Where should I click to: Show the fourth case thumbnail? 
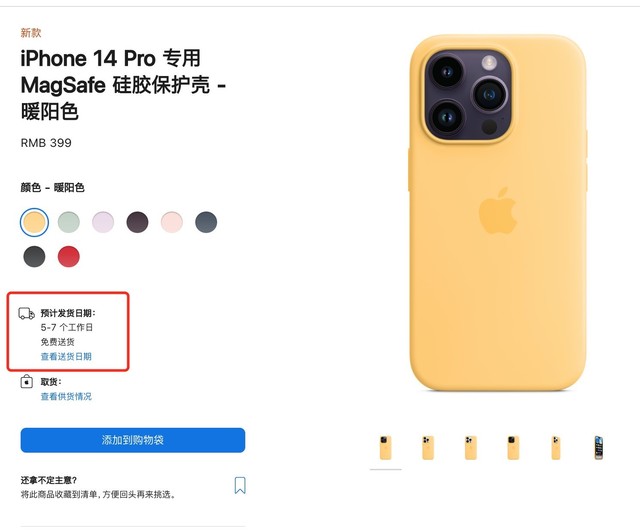[x=513, y=448]
